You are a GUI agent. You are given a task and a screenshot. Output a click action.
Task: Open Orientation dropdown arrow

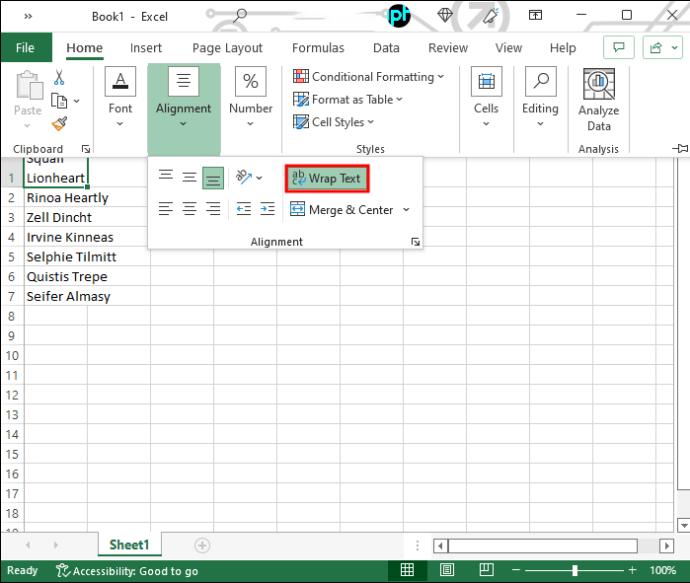pos(259,178)
